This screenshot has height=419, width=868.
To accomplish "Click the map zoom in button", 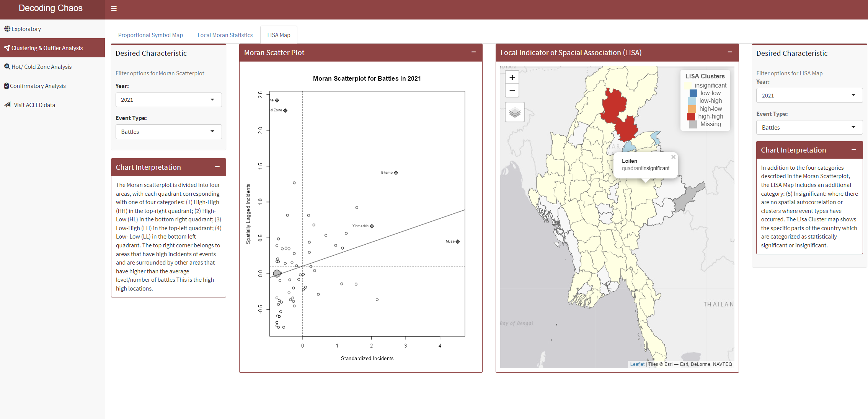I will pyautogui.click(x=512, y=77).
